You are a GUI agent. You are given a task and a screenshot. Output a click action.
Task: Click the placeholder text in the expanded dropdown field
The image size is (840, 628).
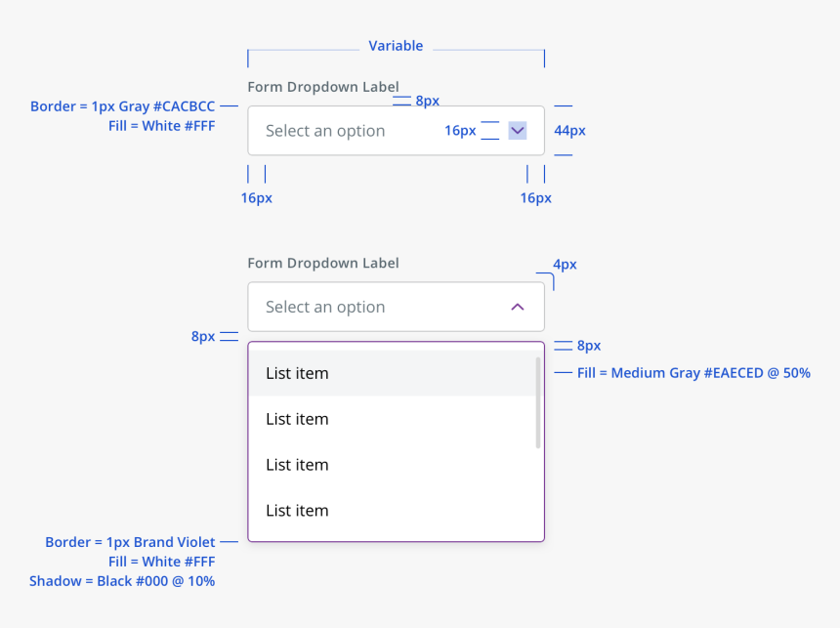(325, 307)
